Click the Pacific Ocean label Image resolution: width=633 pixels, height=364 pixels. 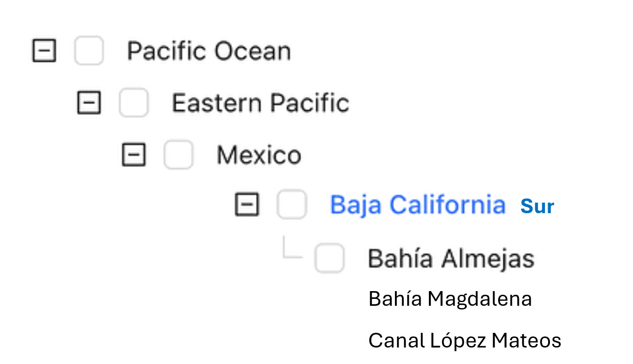click(209, 51)
